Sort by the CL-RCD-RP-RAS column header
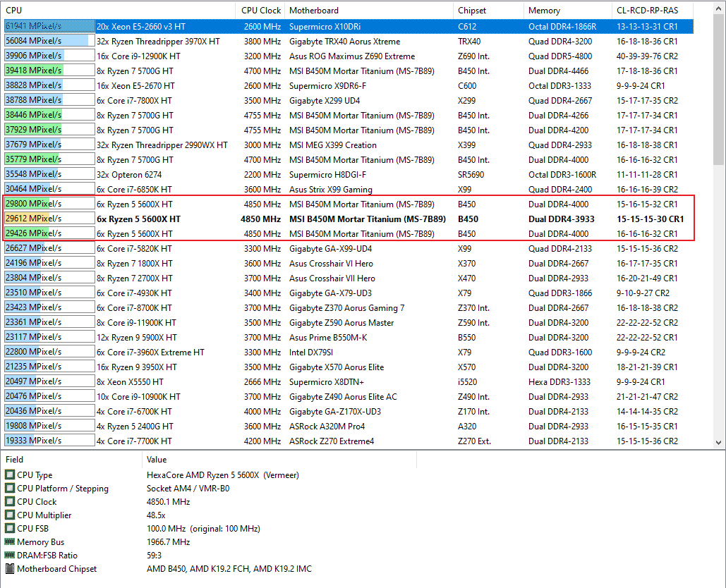Screen dimensions: 726x588 [653, 10]
